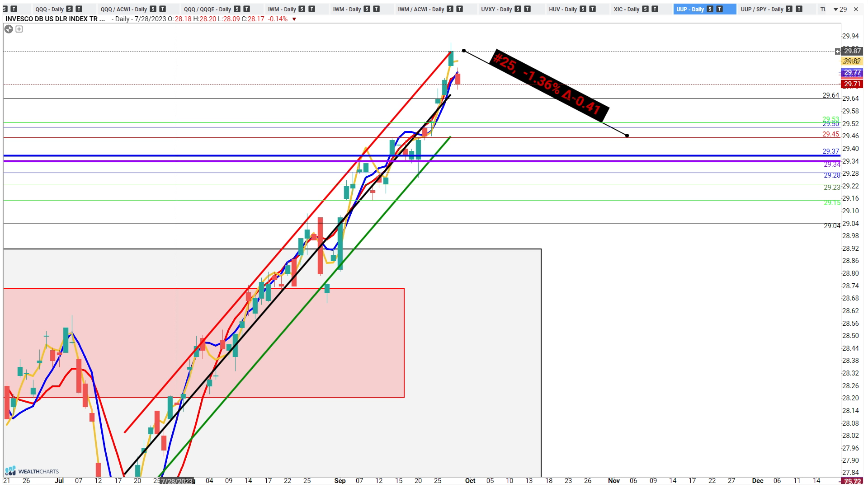Click the T icon on QQQ - Daily tab
868x488 pixels.
pos(79,9)
